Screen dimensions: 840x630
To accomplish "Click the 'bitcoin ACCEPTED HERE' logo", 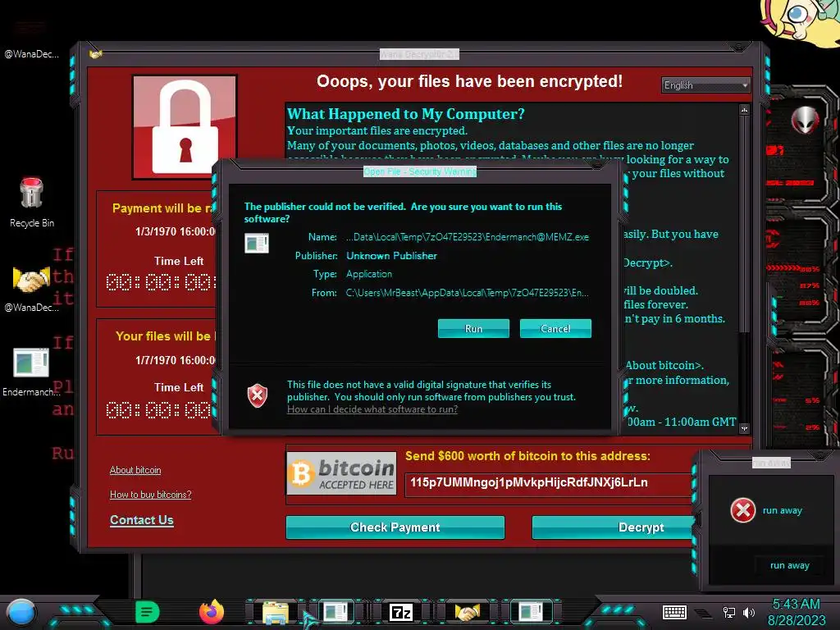I will pyautogui.click(x=341, y=473).
